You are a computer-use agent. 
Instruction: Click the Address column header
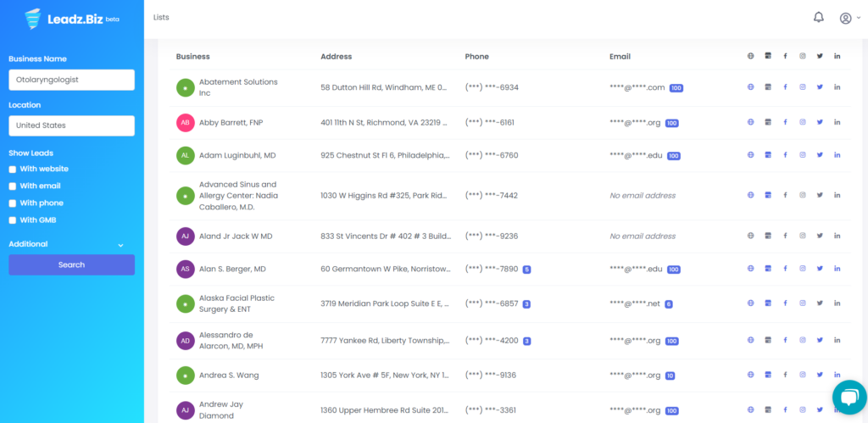point(336,57)
